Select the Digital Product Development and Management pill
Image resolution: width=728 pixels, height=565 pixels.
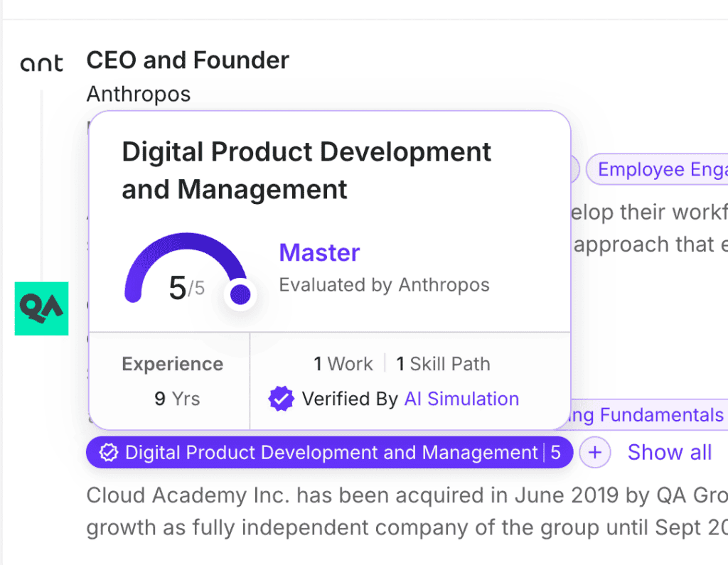point(329,452)
